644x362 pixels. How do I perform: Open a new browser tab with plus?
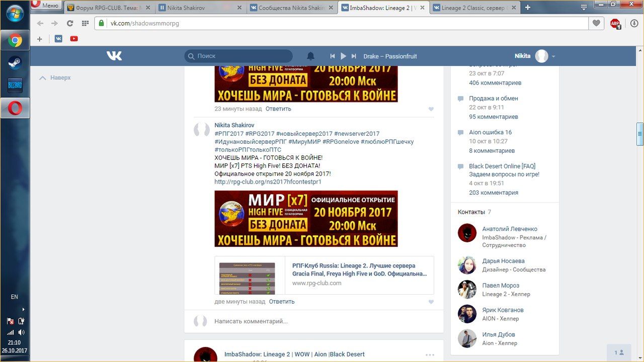pyautogui.click(x=527, y=8)
